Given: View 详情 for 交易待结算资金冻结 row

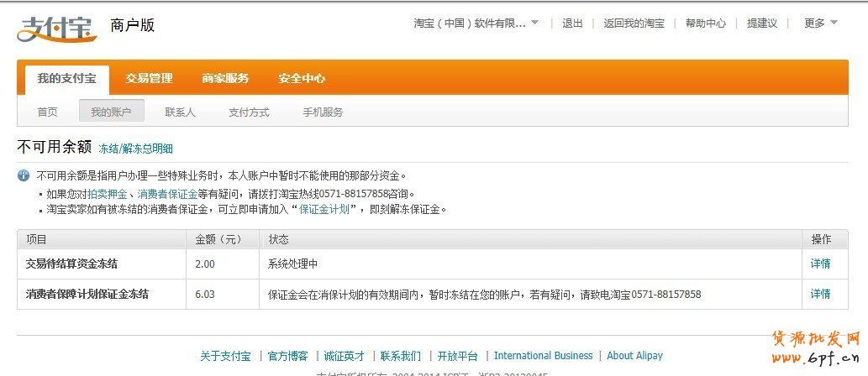Looking at the screenshot, I should click(x=820, y=264).
